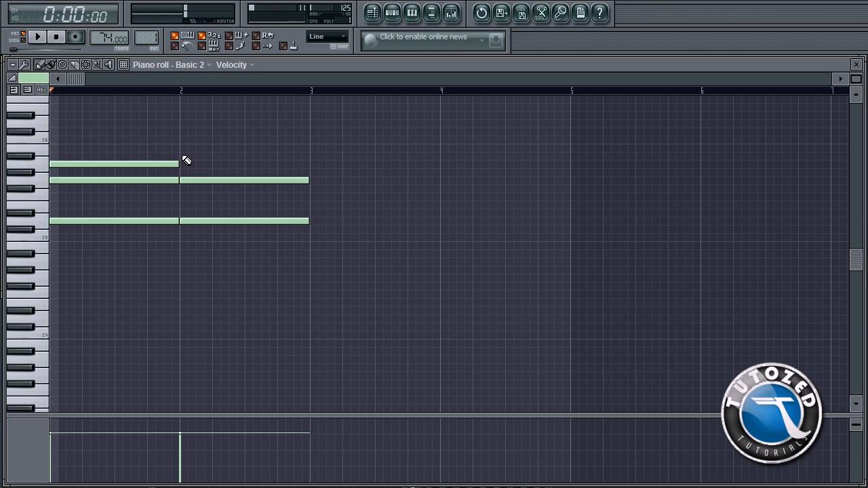This screenshot has width=868, height=488.
Task: Click the download news arrow button
Action: click(496, 41)
